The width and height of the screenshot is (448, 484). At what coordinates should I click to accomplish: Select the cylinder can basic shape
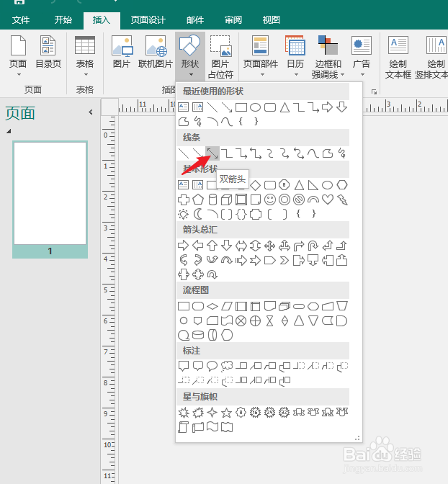pos(212,200)
